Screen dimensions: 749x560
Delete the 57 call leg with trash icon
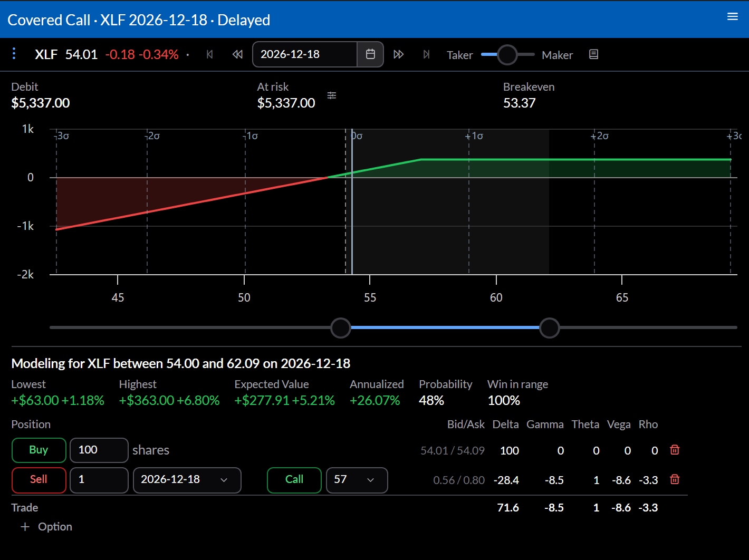click(x=675, y=479)
